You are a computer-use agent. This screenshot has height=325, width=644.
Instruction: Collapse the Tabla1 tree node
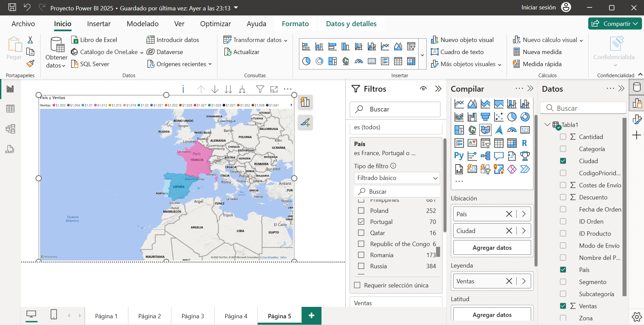pyautogui.click(x=547, y=125)
